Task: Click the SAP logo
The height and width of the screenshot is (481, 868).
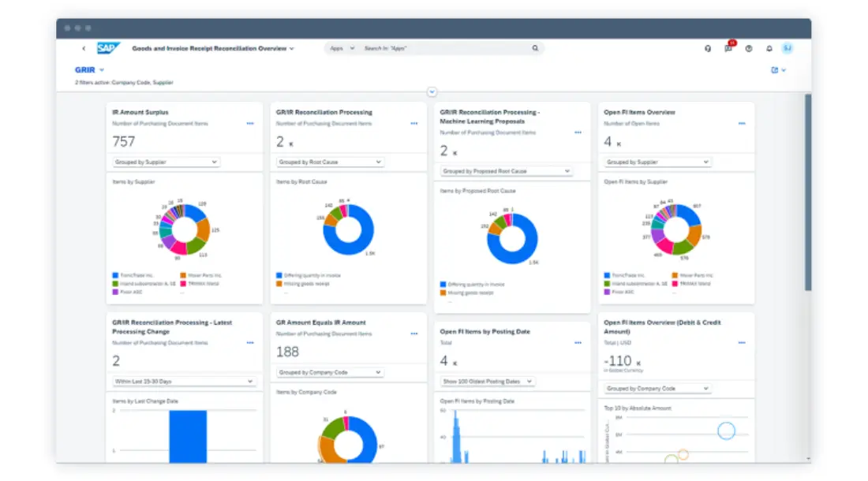Action: tap(108, 48)
